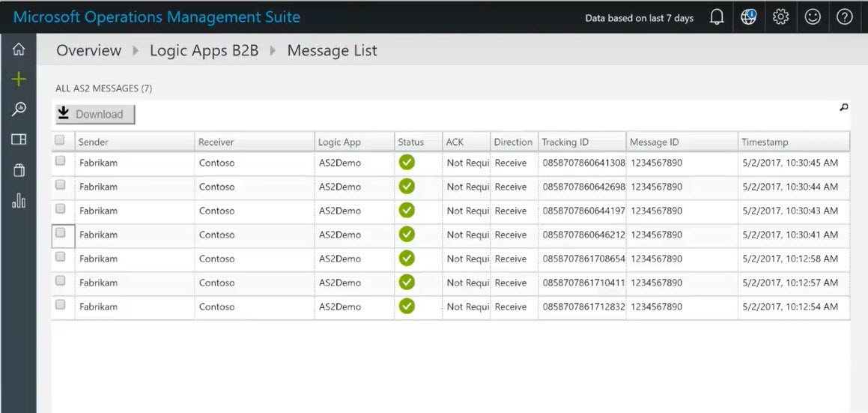
Task: Click the small search icon above table
Action: [x=843, y=107]
